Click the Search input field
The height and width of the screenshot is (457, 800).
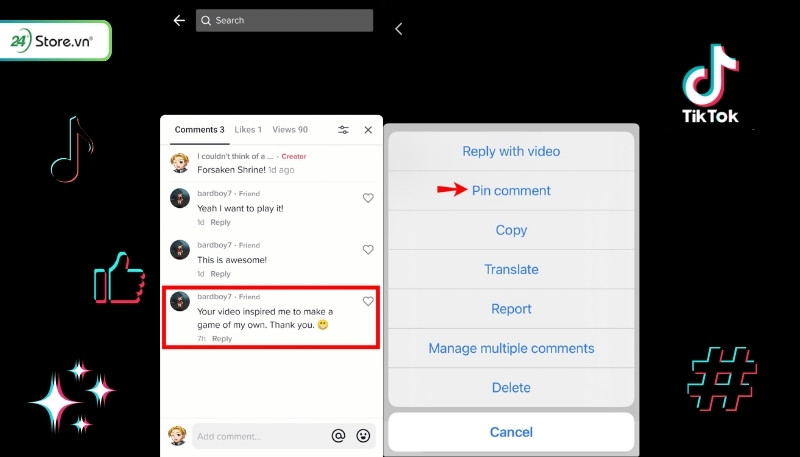284,20
